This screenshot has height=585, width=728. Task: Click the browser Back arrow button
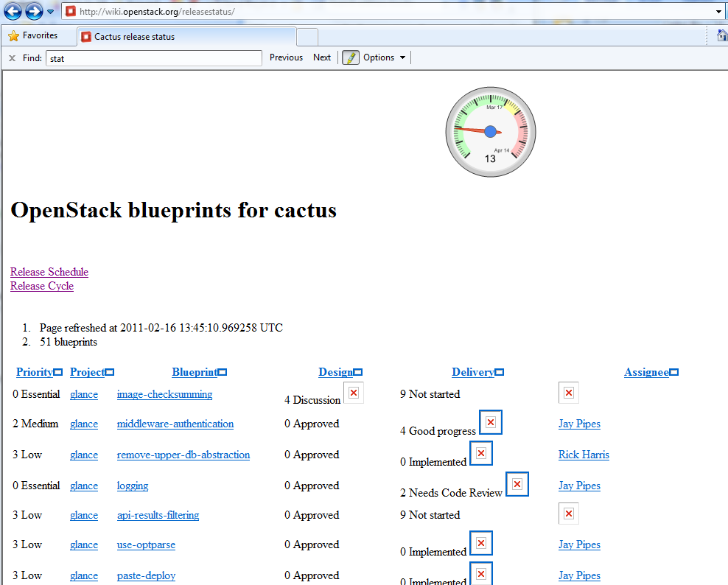pyautogui.click(x=13, y=11)
